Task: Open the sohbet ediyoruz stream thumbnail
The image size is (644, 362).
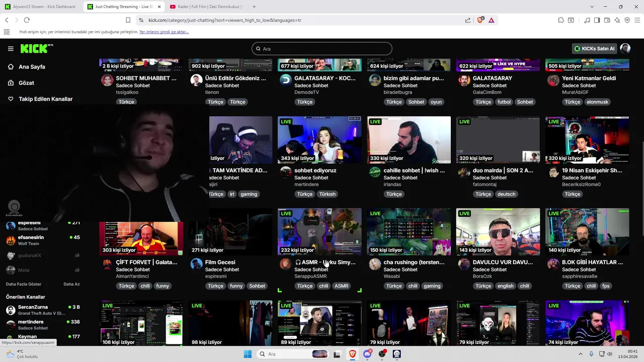Action: [x=319, y=140]
